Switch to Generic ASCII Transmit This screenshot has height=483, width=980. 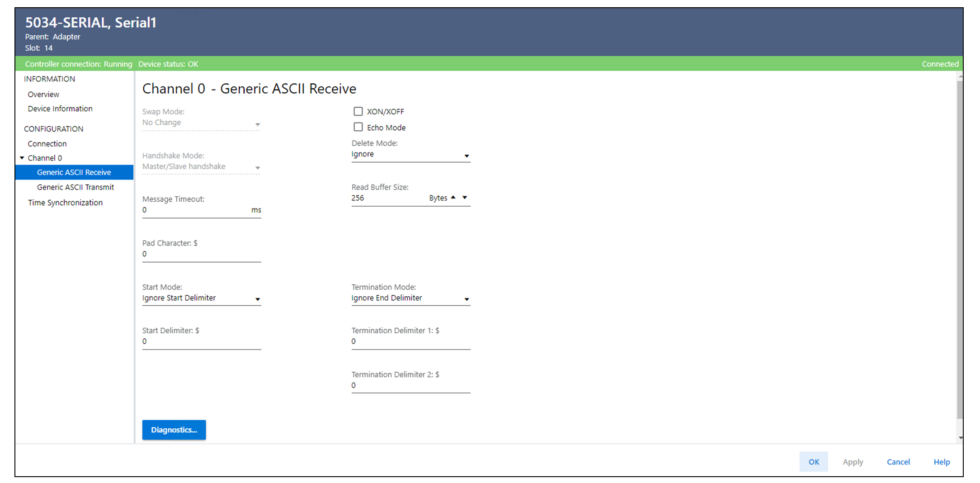75,187
